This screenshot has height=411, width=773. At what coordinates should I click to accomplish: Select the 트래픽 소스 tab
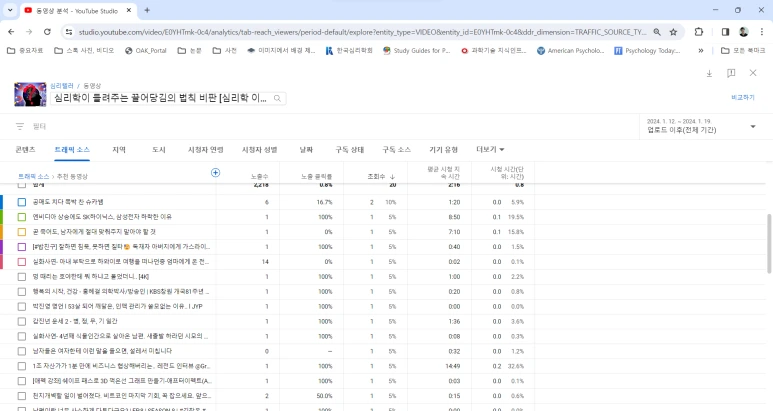click(x=72, y=149)
